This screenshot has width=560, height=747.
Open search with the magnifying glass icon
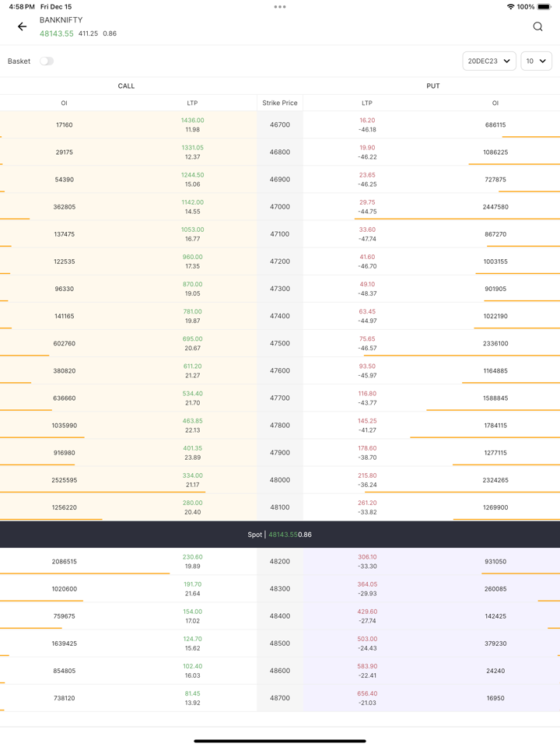tap(537, 26)
